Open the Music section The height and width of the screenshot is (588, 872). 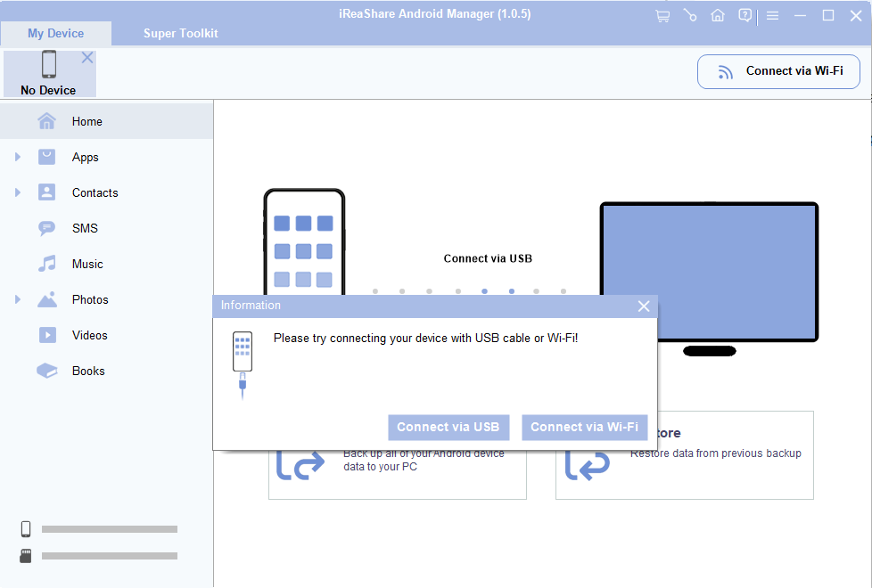pos(87,264)
